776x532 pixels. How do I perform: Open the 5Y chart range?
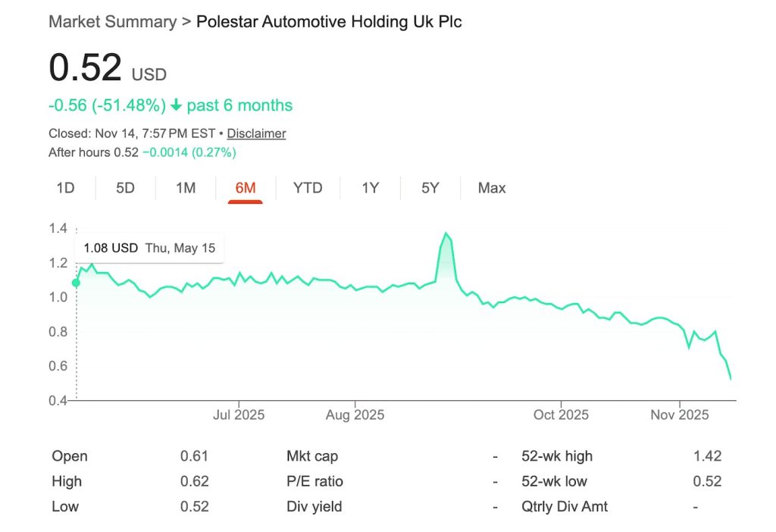(430, 188)
